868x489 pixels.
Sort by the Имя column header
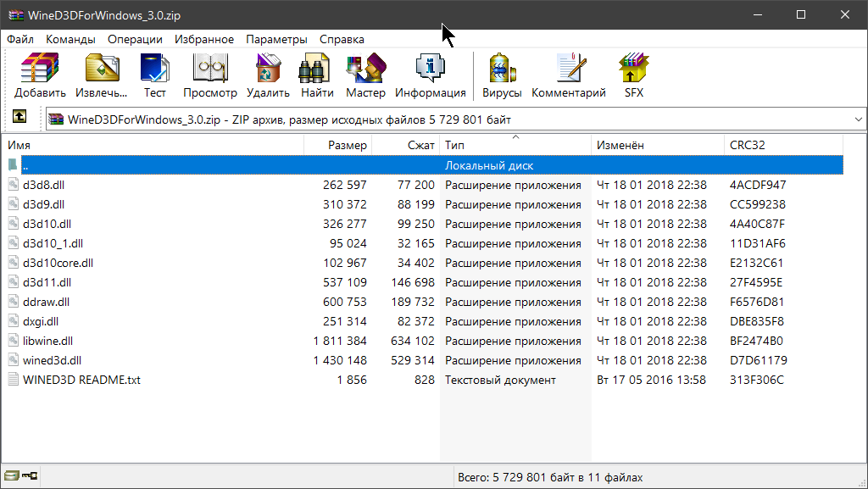(x=153, y=145)
